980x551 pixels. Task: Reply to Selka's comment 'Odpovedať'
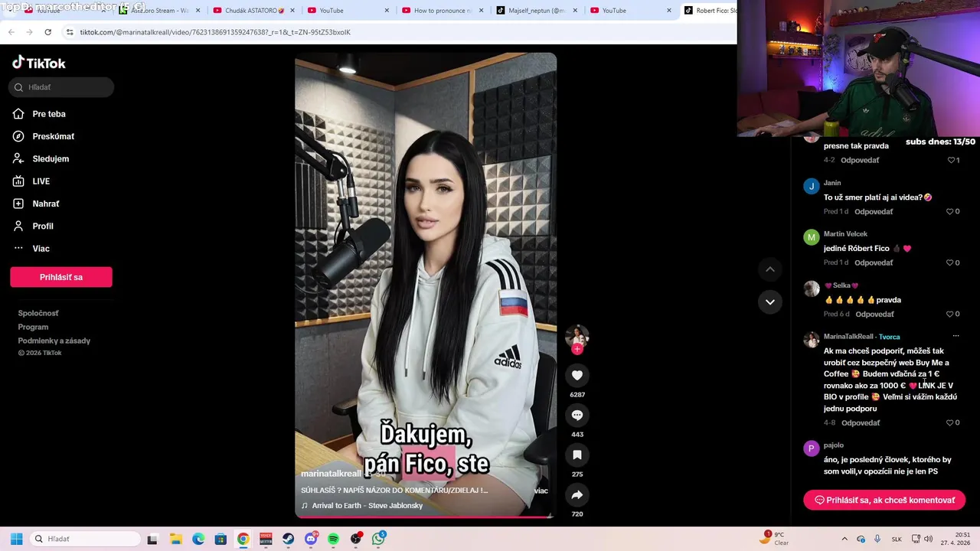tap(874, 314)
